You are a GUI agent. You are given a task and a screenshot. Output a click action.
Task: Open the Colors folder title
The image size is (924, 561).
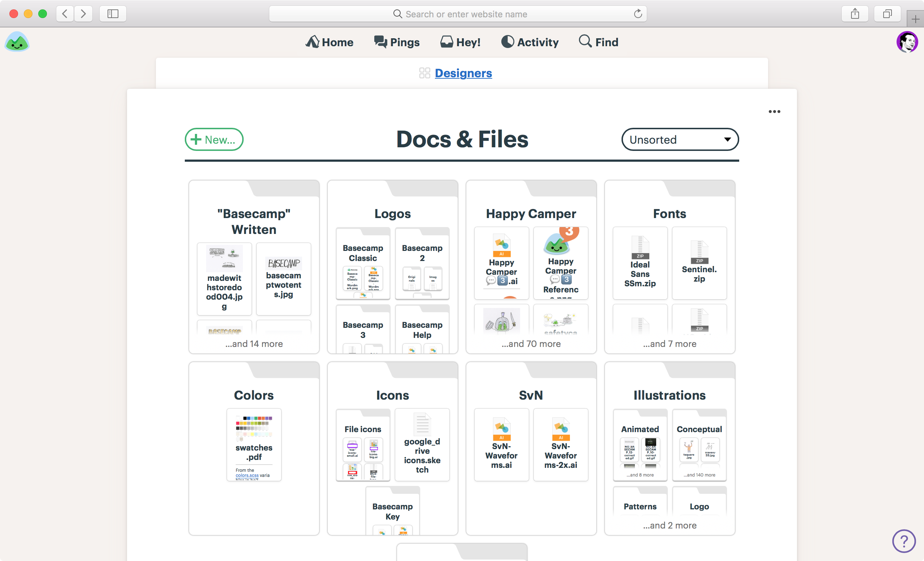point(254,395)
